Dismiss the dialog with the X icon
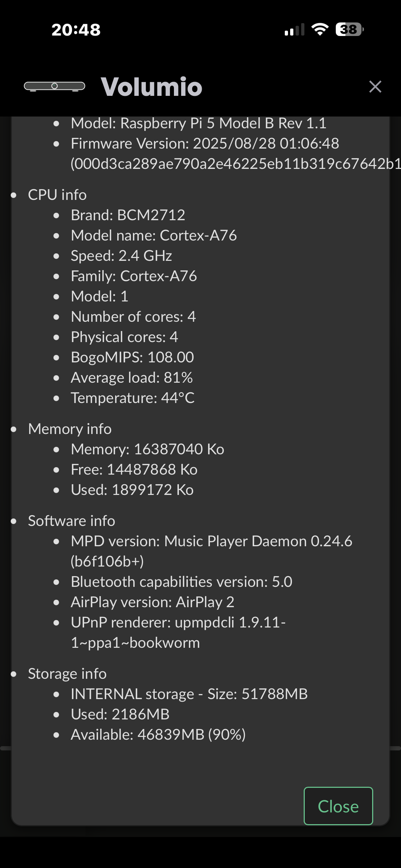This screenshot has width=401, height=868. click(x=375, y=87)
